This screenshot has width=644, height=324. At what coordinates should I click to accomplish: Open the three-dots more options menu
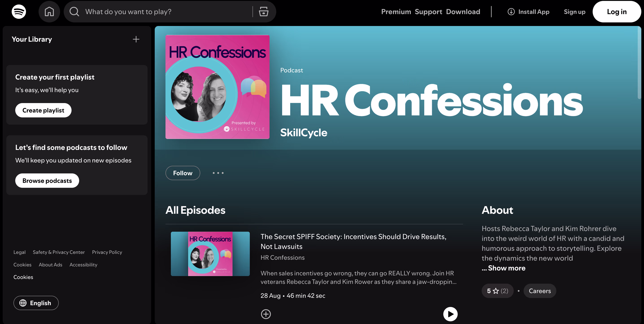(218, 173)
